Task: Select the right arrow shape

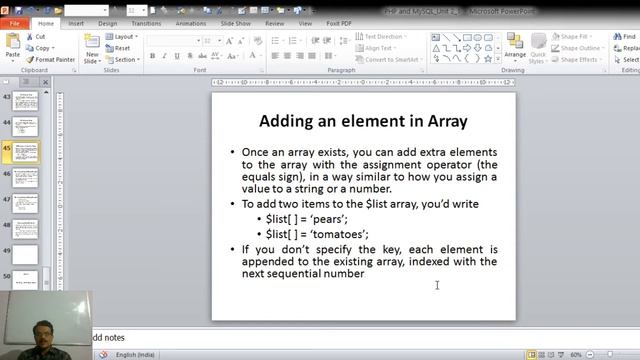Action: pyautogui.click(x=467, y=49)
